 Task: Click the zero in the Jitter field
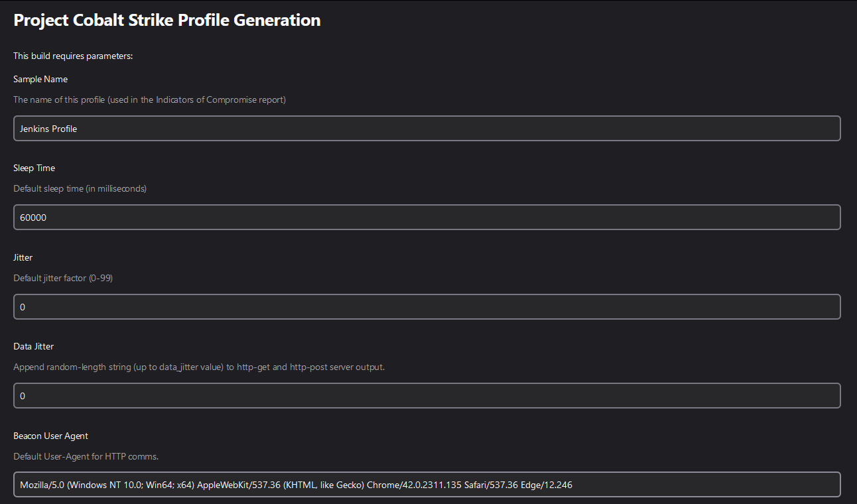coord(22,306)
